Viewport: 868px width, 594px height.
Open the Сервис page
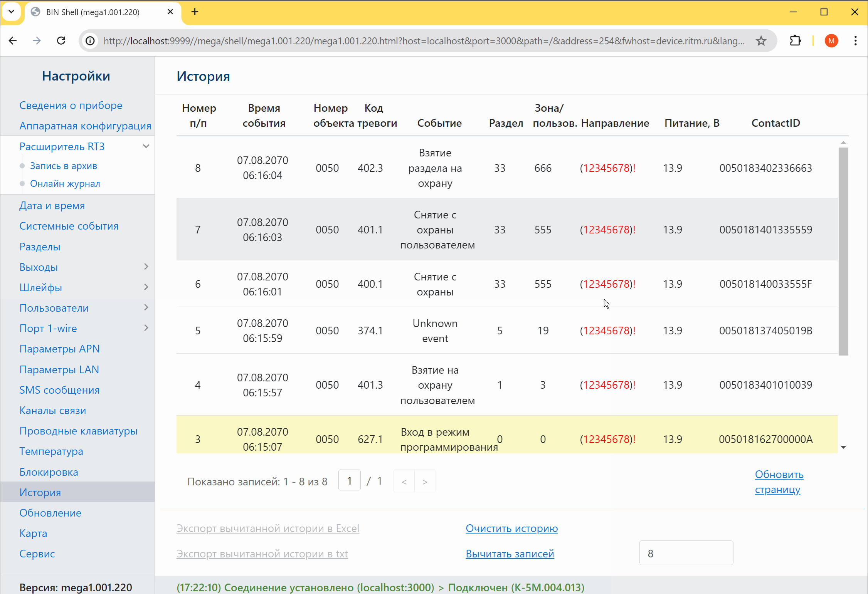(37, 554)
